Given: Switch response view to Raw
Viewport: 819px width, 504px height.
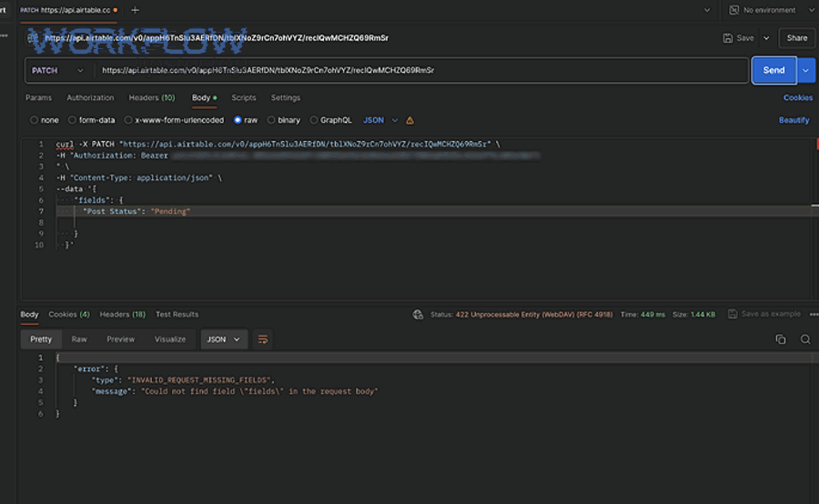Looking at the screenshot, I should pyautogui.click(x=79, y=339).
